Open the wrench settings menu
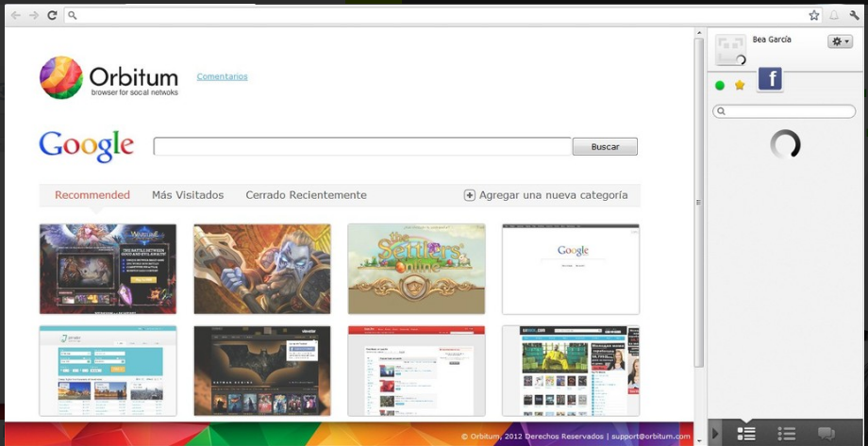The image size is (868, 446). pyautogui.click(x=855, y=15)
